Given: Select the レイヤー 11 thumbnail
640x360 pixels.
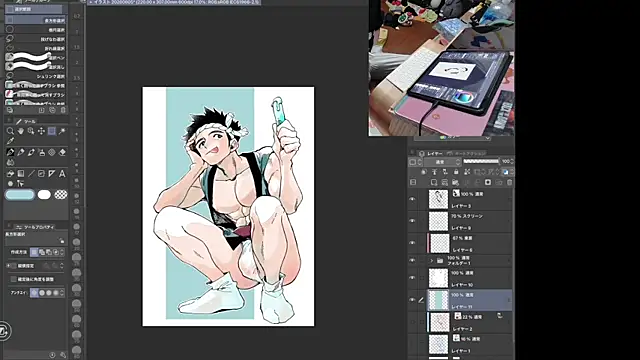Looking at the screenshot, I should point(438,300).
